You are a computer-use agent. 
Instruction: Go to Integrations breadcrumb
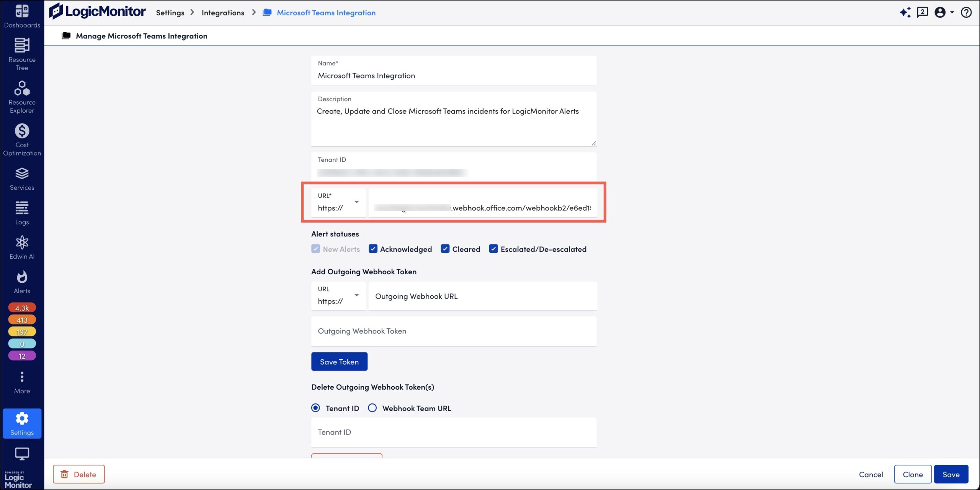[x=223, y=13]
